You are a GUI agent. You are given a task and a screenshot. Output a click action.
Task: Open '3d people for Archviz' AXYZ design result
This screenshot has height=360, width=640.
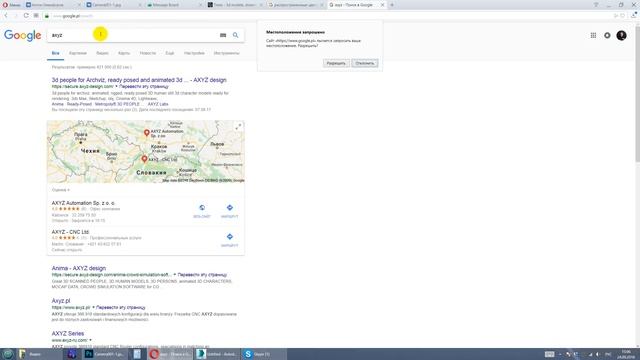(139, 80)
